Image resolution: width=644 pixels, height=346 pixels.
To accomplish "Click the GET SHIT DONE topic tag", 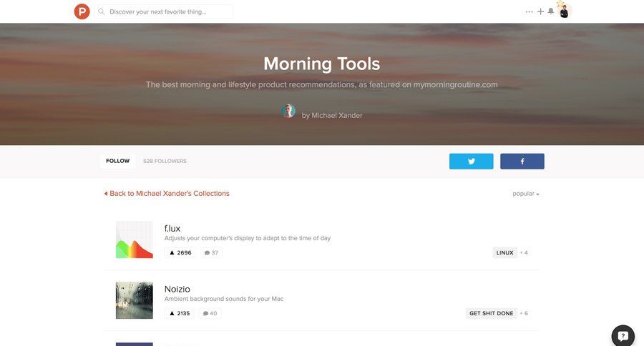I will click(491, 313).
